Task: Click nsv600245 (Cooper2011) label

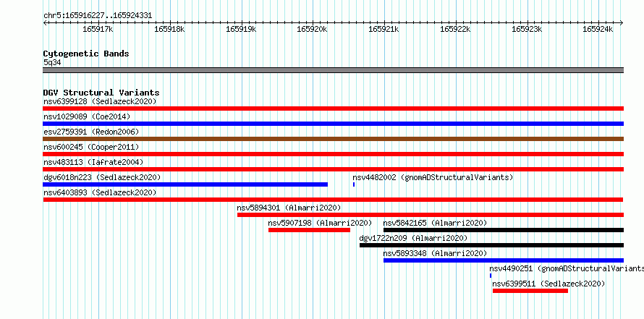Action: (x=91, y=147)
